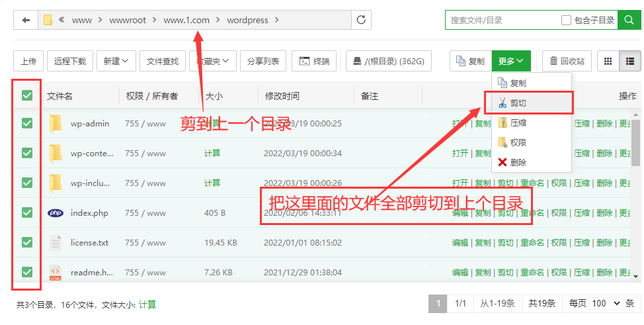The image size is (644, 325).
Task: Toggle the select-all checkbox in header
Action: click(x=27, y=96)
